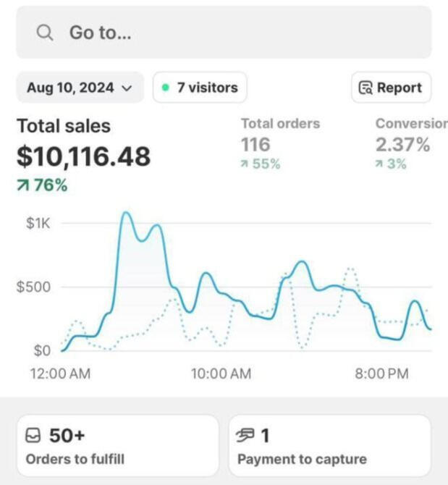Screen dimensions: 448x485
Task: Click the chevron next to date
Action: [x=127, y=88]
